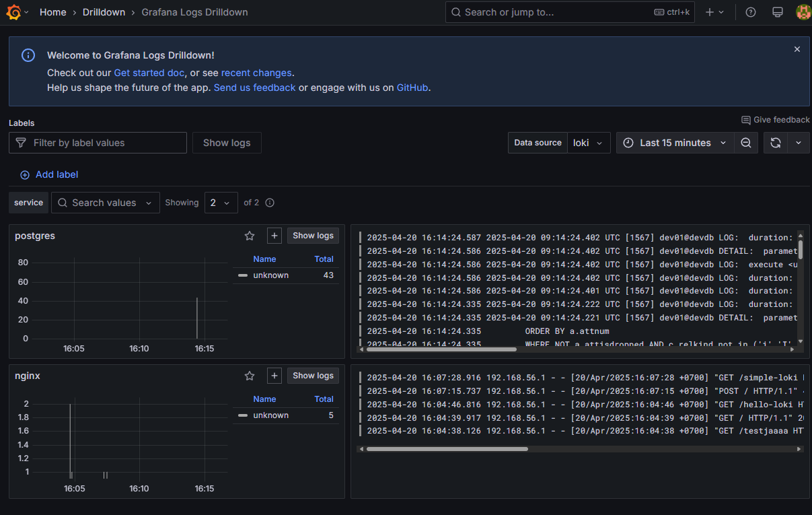Viewport: 812px width, 515px height.
Task: Add postgres to filters with plus icon
Action: pos(274,236)
